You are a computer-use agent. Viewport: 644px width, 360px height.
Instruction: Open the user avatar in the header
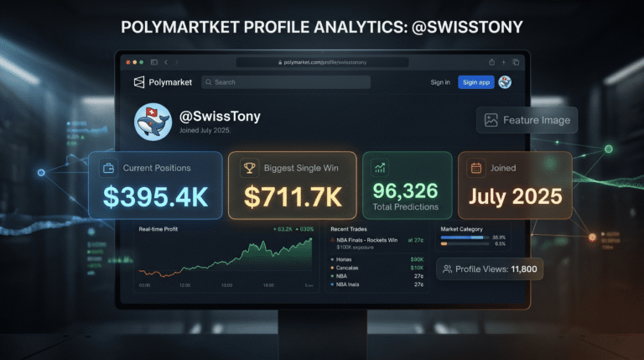505,82
